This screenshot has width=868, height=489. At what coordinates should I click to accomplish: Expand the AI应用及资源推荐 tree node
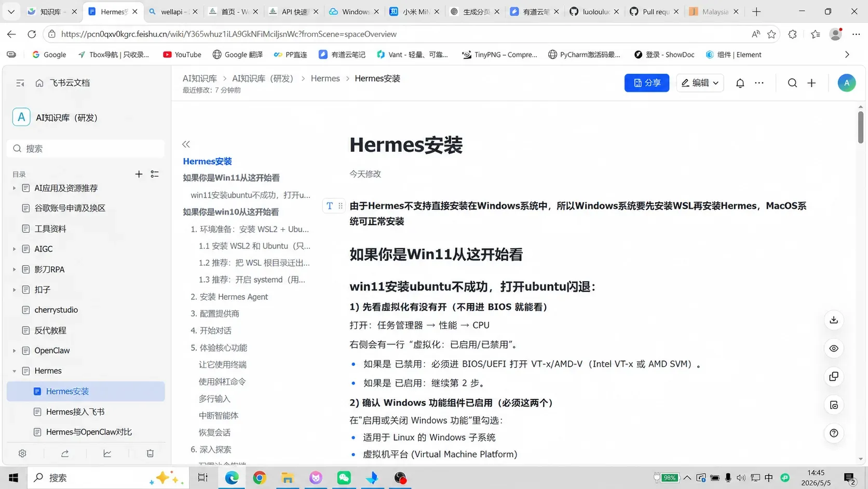click(14, 188)
